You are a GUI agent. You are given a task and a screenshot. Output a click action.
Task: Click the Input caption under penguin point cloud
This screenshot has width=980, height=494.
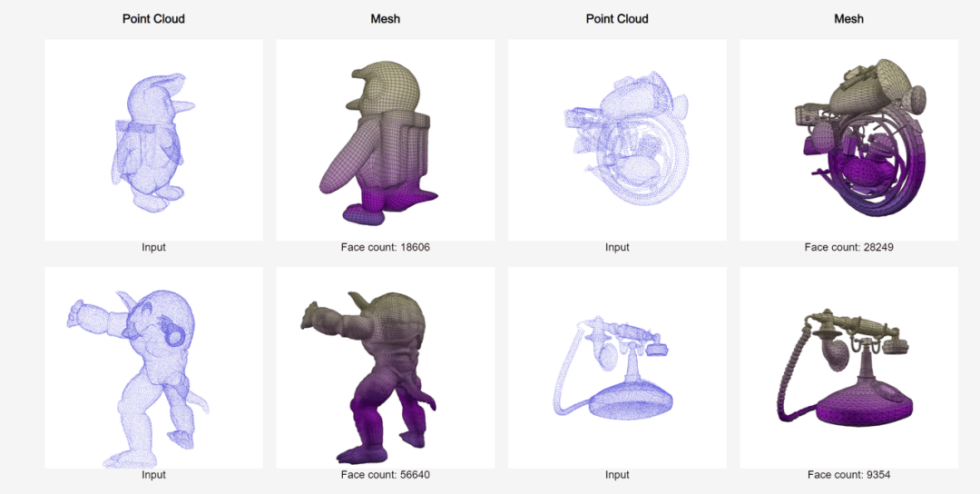153,247
